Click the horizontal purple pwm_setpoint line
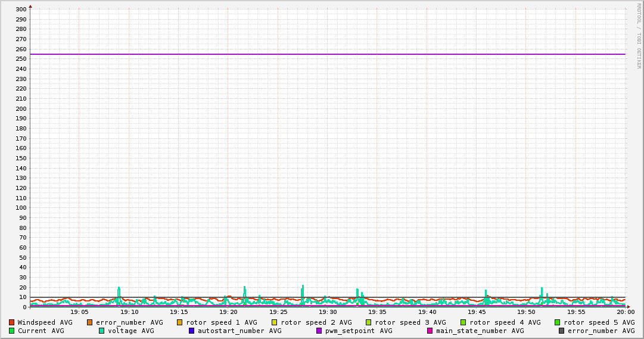The image size is (644, 339). click(x=328, y=54)
